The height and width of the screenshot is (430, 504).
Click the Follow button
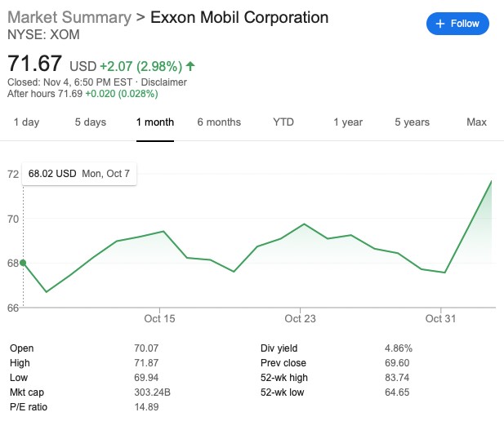tap(457, 24)
